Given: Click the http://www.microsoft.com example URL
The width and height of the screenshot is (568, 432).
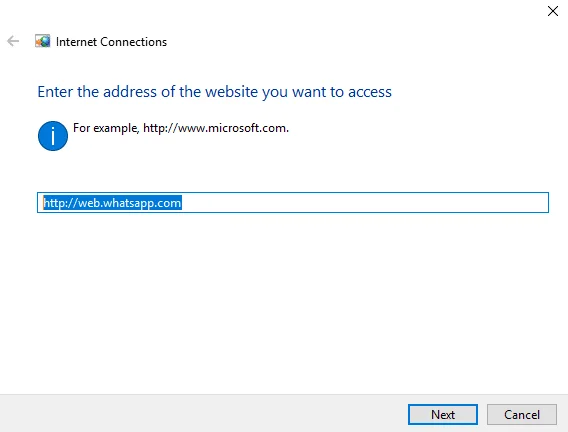Looking at the screenshot, I should point(215,128).
